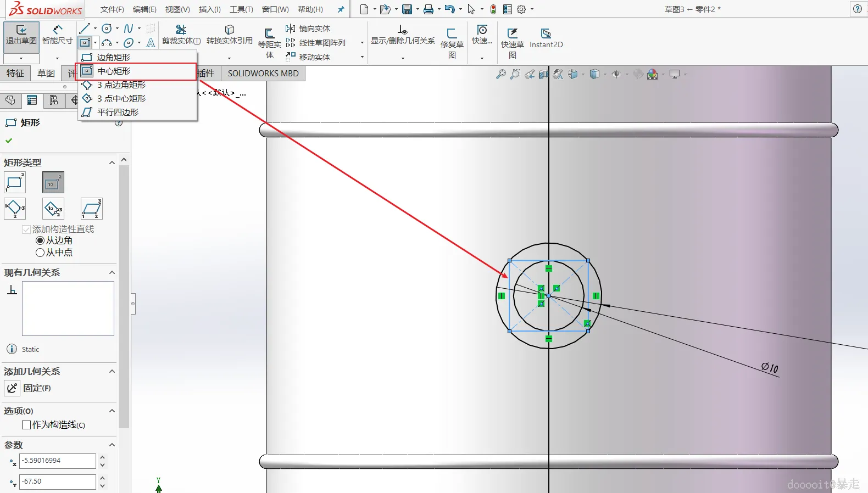The width and height of the screenshot is (868, 493).
Task: Open the 插入(I) menu
Action: pyautogui.click(x=210, y=9)
